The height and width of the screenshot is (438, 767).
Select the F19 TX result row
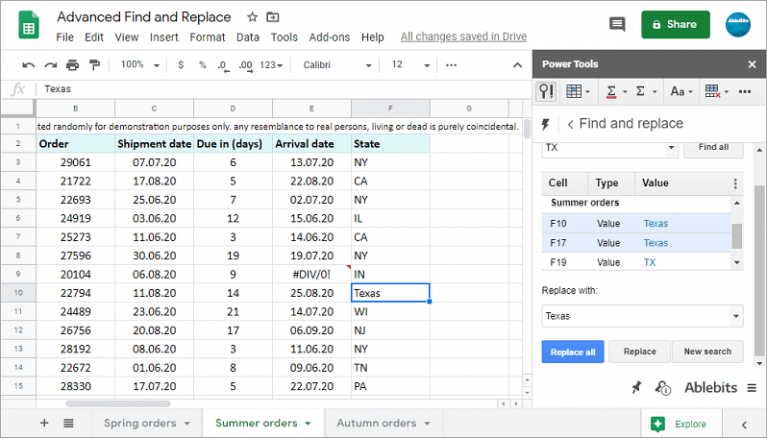point(636,262)
